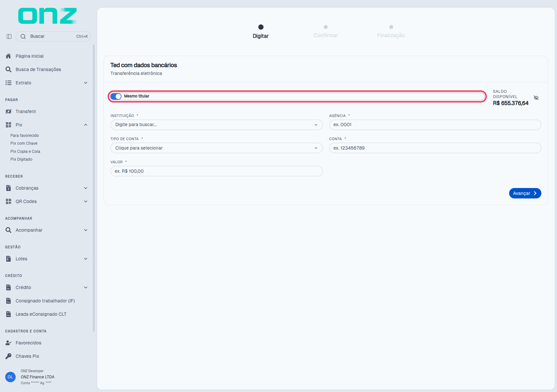Viewport: 557px width, 392px height.
Task: Go to the Finalização step
Action: pyautogui.click(x=391, y=32)
